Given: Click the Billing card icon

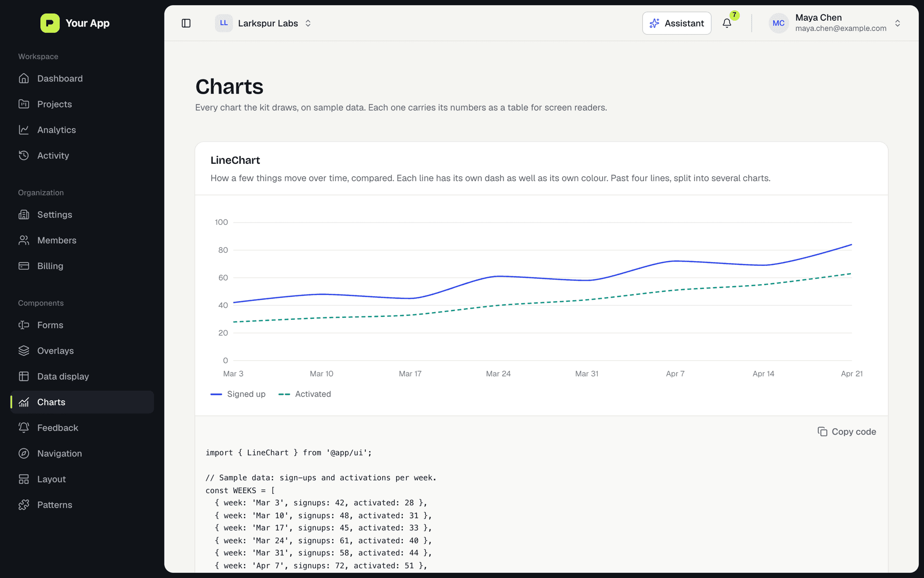Looking at the screenshot, I should [x=24, y=266].
